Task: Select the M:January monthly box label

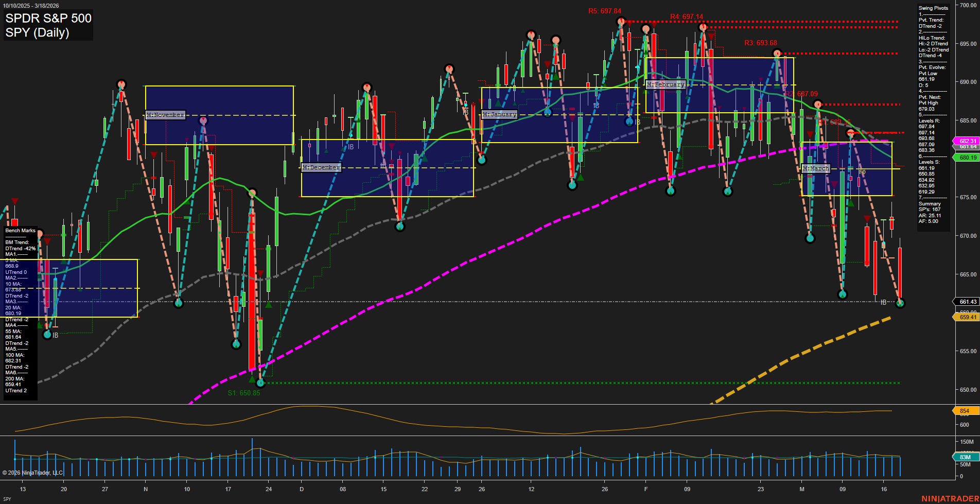Action: (x=499, y=114)
